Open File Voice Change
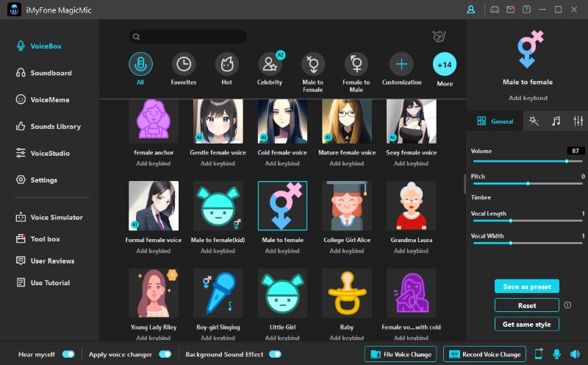 401,354
